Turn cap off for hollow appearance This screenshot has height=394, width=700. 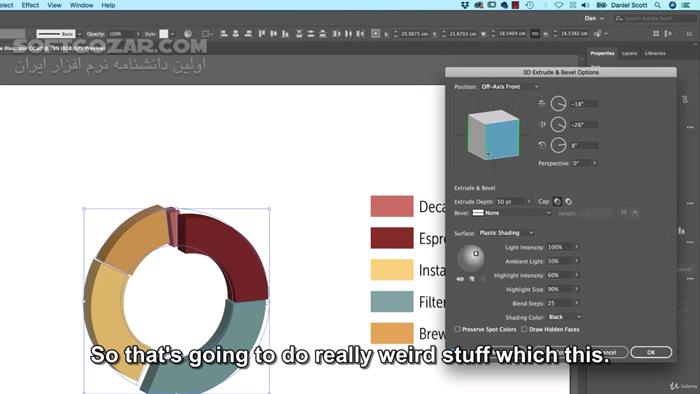568,202
